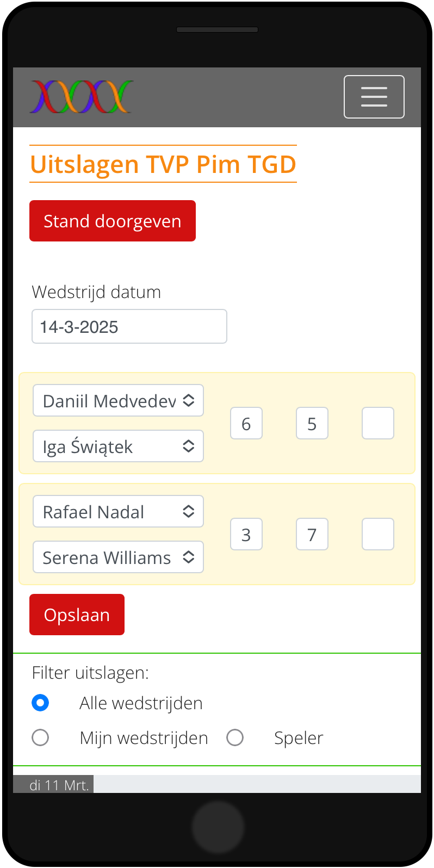The width and height of the screenshot is (434, 868).
Task: Edit the Wedstrijd datum field
Action: click(129, 326)
